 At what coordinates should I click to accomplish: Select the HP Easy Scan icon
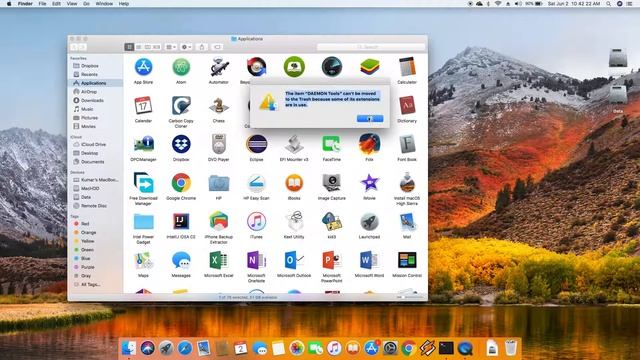coord(256,183)
